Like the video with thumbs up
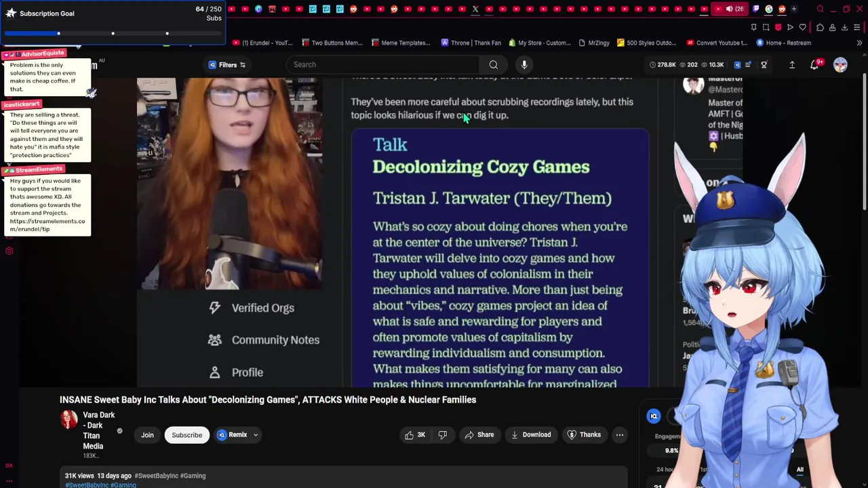The image size is (868, 488). pyautogui.click(x=415, y=435)
